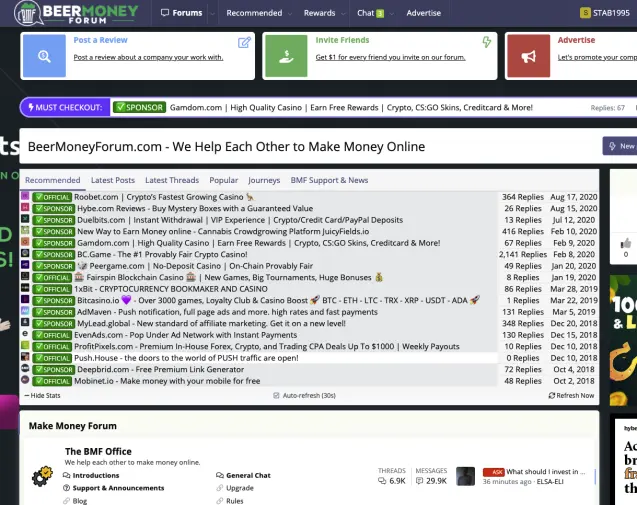This screenshot has width=637, height=505.
Task: Open the Support & Announcements subforum
Action: [x=118, y=488]
